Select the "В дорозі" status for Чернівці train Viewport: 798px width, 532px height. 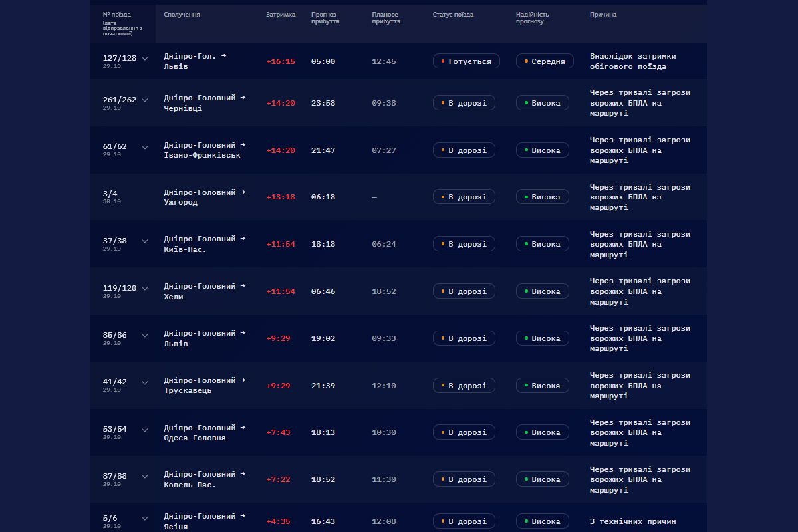[x=464, y=103]
